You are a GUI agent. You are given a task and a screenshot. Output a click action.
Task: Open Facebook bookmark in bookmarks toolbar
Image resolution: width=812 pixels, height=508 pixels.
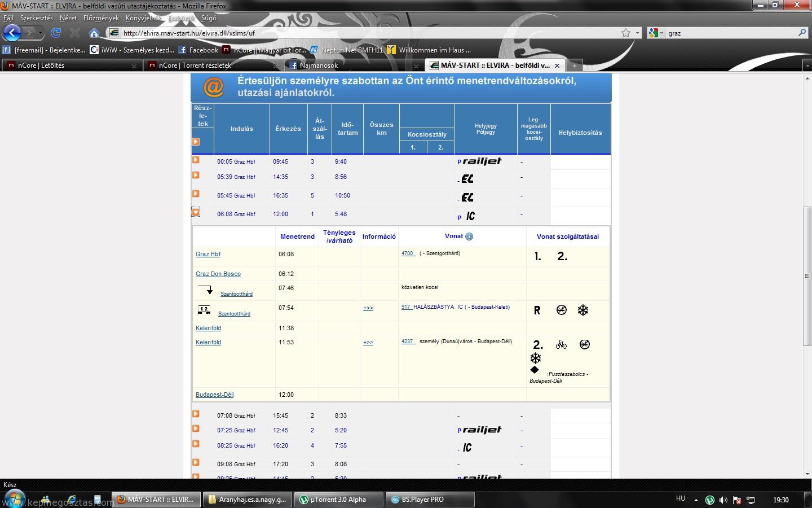point(198,50)
